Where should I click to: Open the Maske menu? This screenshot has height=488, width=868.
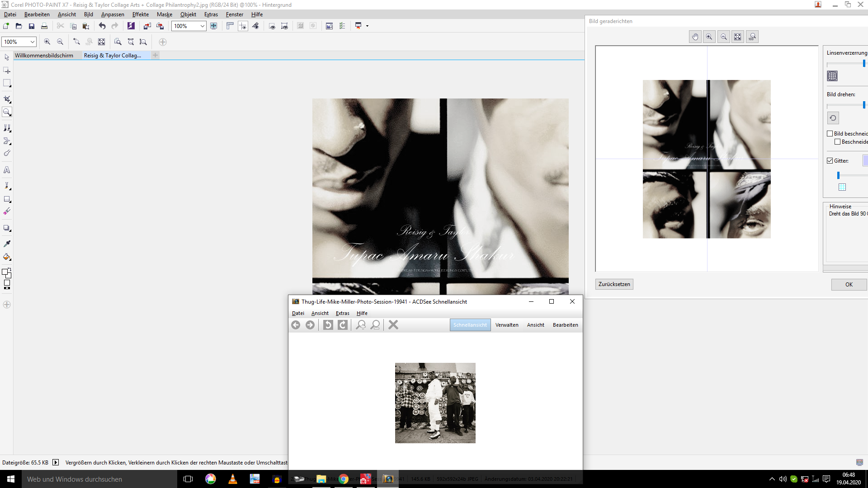pos(165,14)
